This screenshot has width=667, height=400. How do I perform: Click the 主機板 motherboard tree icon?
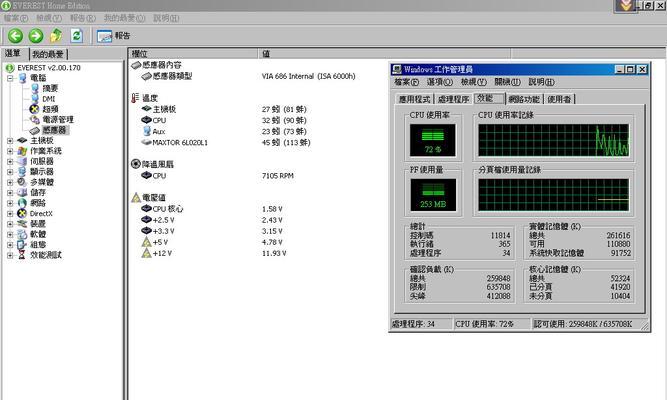click(x=22, y=140)
